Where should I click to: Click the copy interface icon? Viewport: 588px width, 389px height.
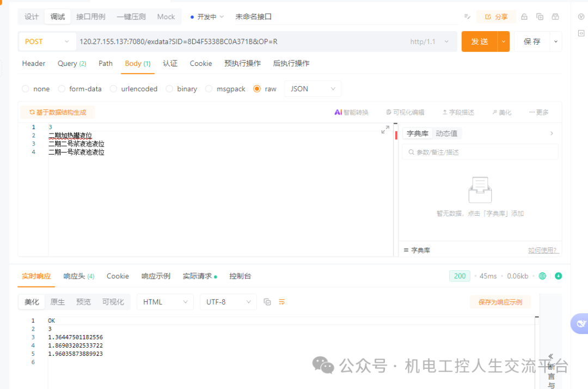pos(540,16)
